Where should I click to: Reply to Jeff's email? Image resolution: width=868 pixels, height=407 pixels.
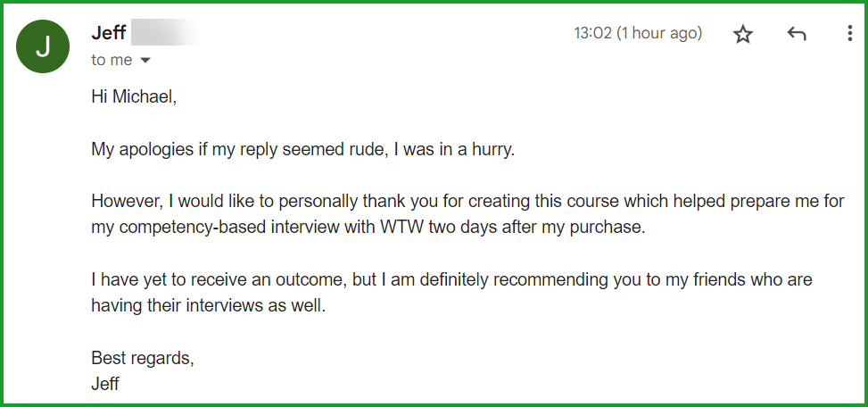(797, 34)
